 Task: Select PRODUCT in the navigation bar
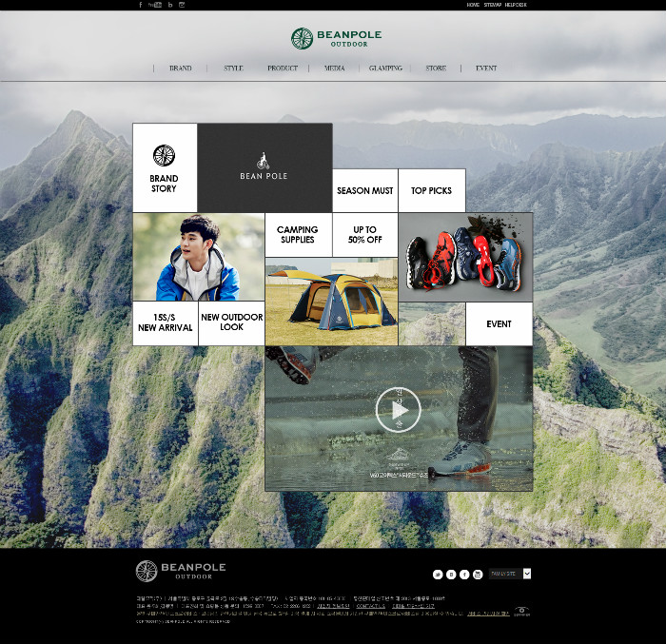point(283,68)
